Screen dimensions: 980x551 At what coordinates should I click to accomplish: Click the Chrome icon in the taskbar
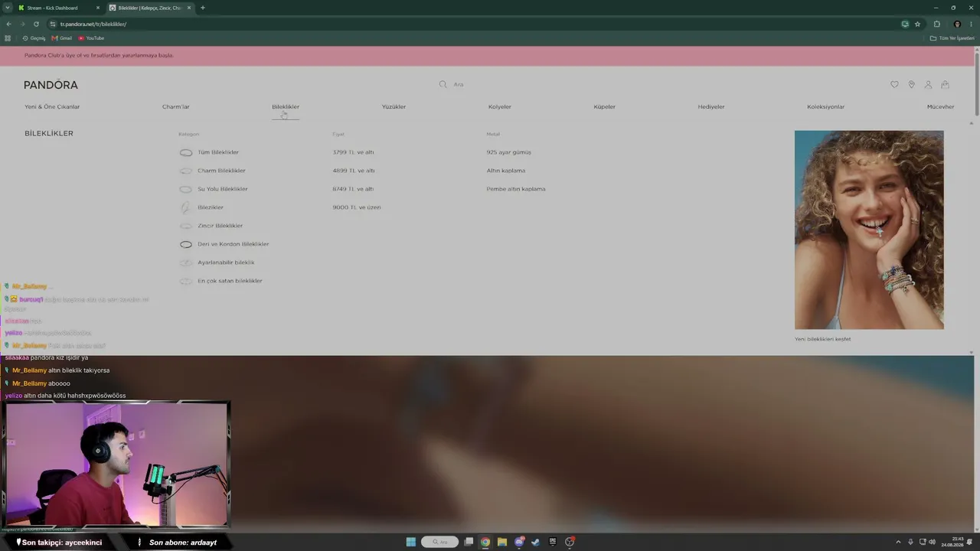pos(485,542)
